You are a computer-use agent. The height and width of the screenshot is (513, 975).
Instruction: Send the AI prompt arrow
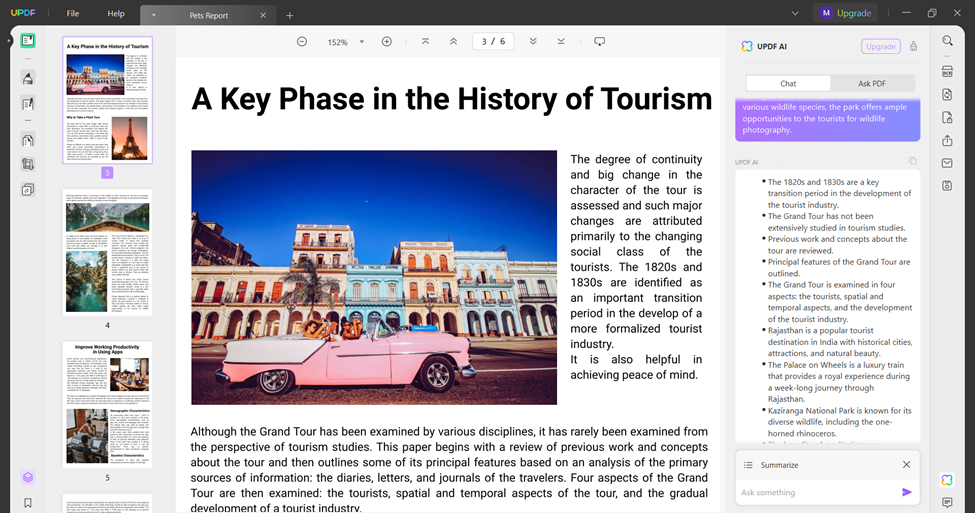[907, 492]
